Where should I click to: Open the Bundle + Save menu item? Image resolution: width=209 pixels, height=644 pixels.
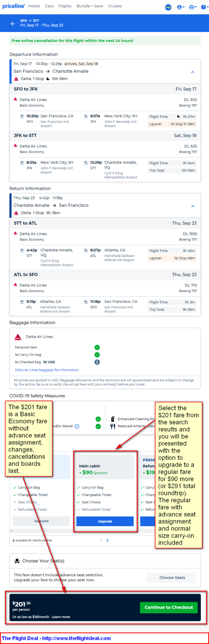coord(90,6)
